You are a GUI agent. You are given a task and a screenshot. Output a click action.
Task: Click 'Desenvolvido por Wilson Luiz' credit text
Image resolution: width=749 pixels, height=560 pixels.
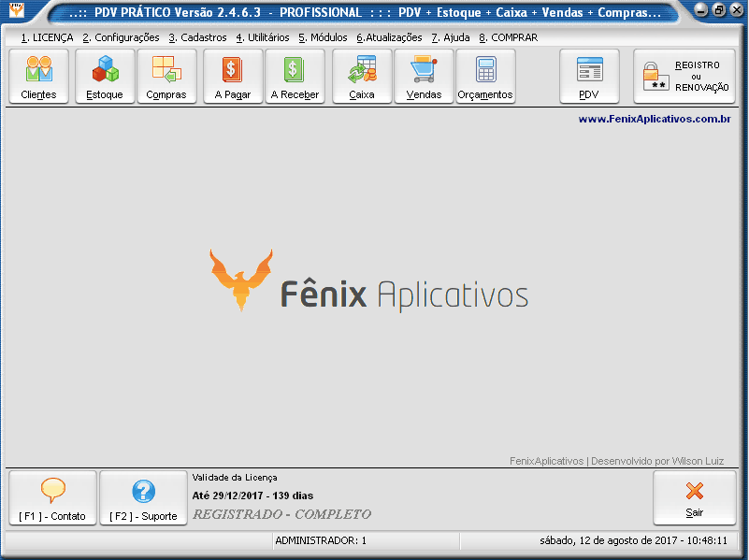657,461
